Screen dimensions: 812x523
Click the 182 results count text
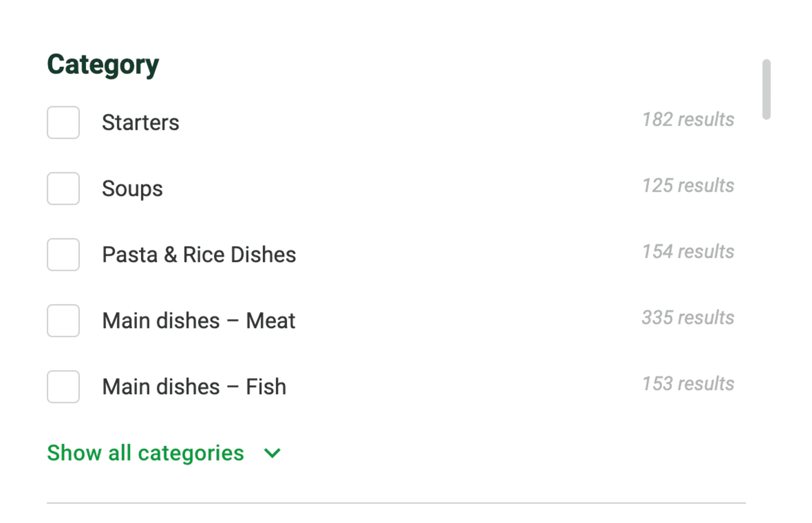688,120
